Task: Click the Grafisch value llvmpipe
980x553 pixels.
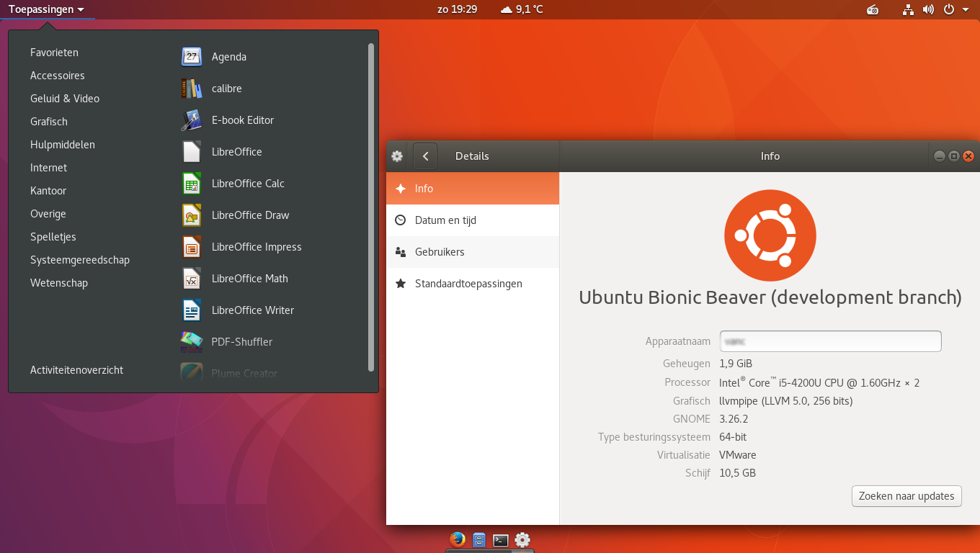Action: (786, 401)
